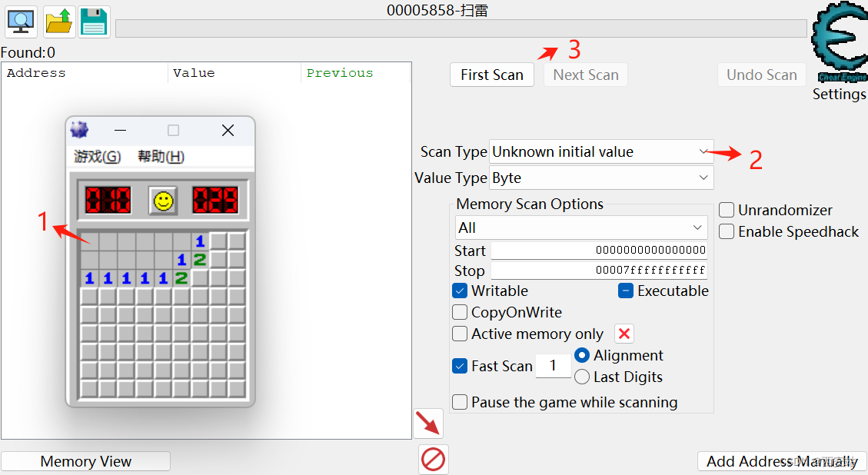The width and height of the screenshot is (868, 475).
Task: Enable Active memory only checkbox
Action: coord(460,334)
